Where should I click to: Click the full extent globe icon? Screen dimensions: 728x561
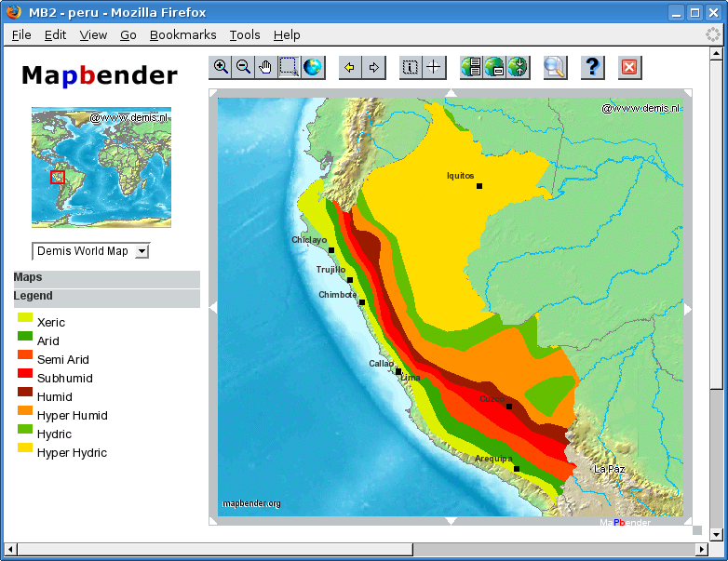[x=312, y=67]
